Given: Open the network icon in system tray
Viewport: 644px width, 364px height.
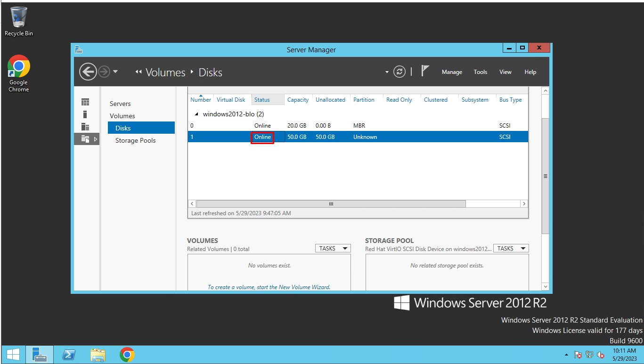Looking at the screenshot, I should coord(589,355).
